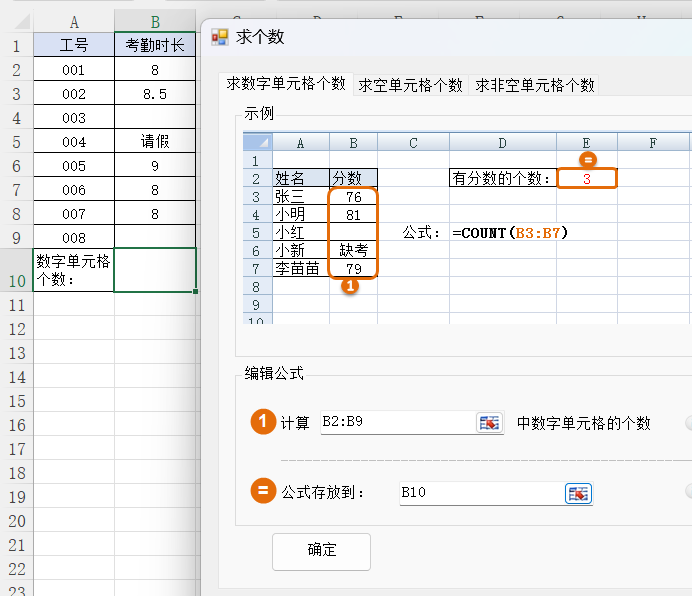Focus the B10 formula destination field
The height and width of the screenshot is (596, 692).
tap(480, 492)
